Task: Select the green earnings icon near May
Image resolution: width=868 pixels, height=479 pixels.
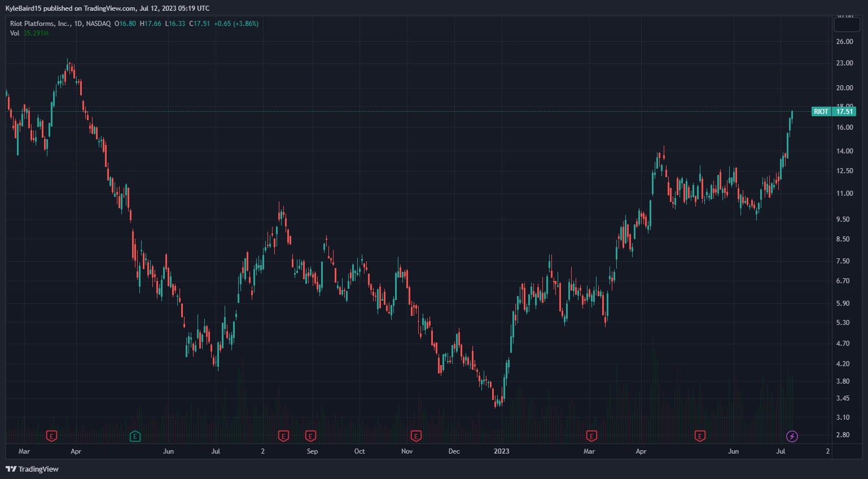Action: tap(135, 436)
